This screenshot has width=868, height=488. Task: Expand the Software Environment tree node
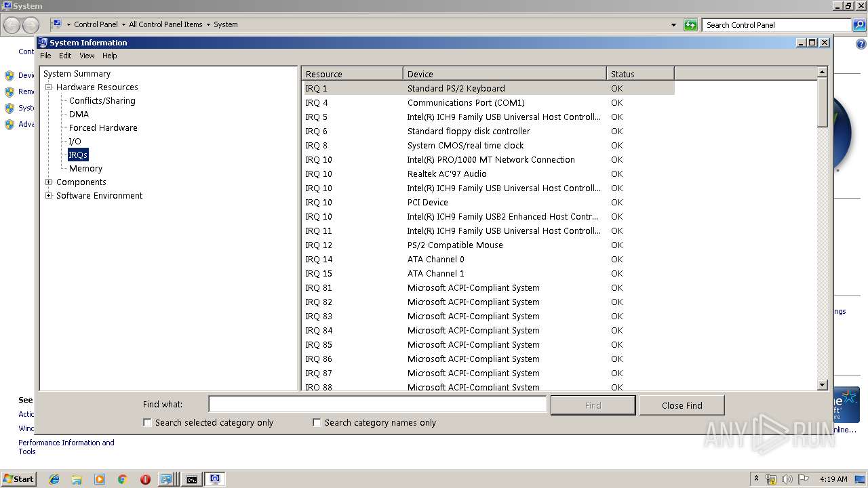tap(49, 196)
